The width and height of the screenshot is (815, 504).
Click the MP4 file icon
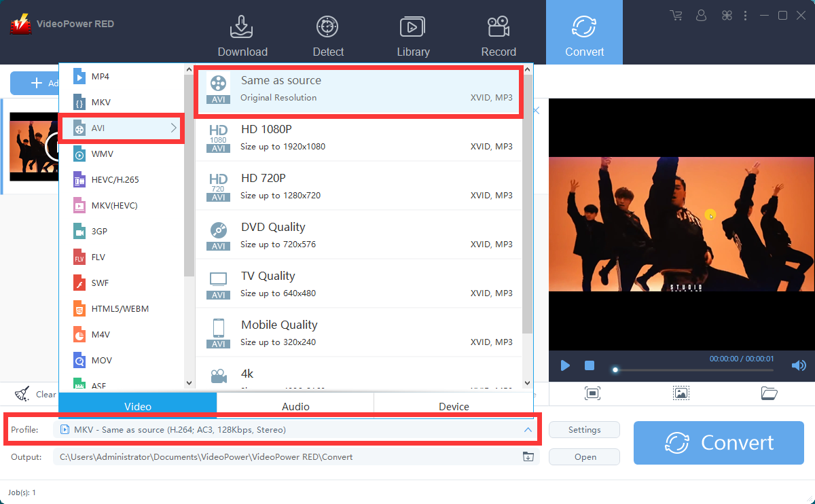(x=79, y=77)
